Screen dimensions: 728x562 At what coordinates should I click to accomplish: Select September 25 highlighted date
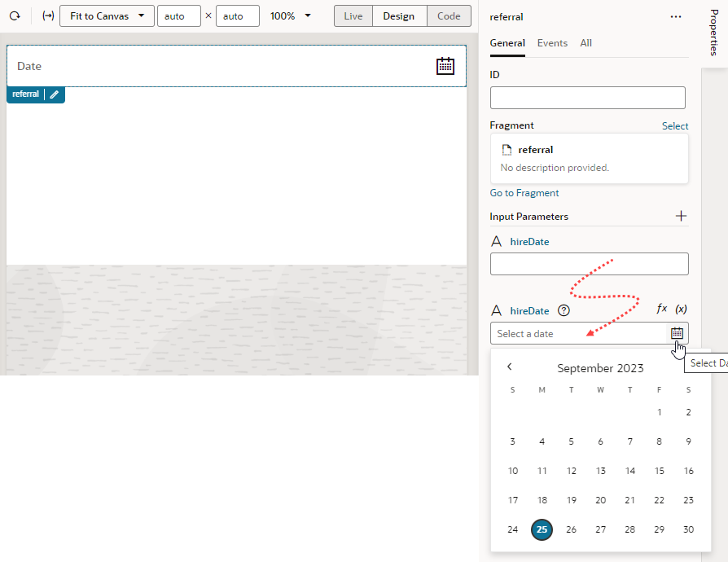pyautogui.click(x=542, y=529)
